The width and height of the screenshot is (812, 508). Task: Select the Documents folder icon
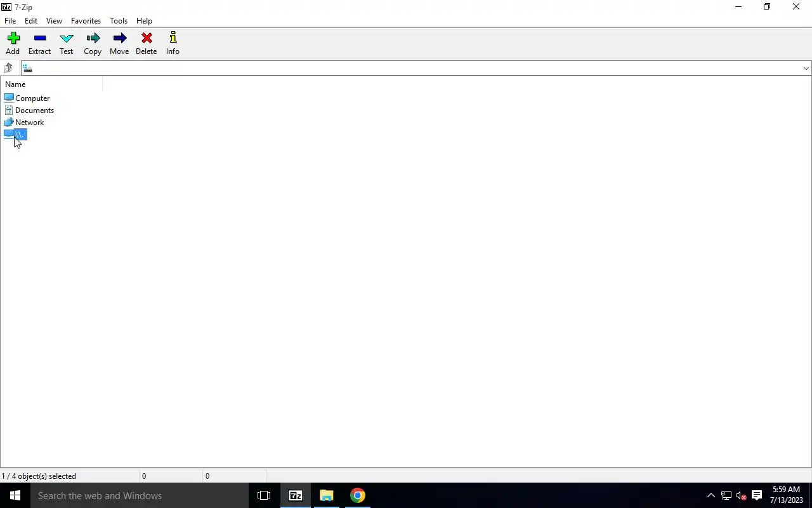click(9, 110)
